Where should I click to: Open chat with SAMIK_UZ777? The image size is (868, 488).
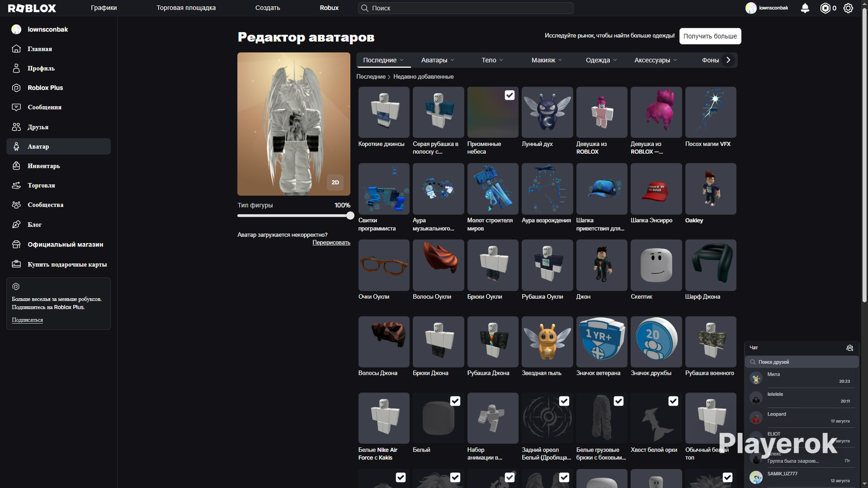(802, 477)
